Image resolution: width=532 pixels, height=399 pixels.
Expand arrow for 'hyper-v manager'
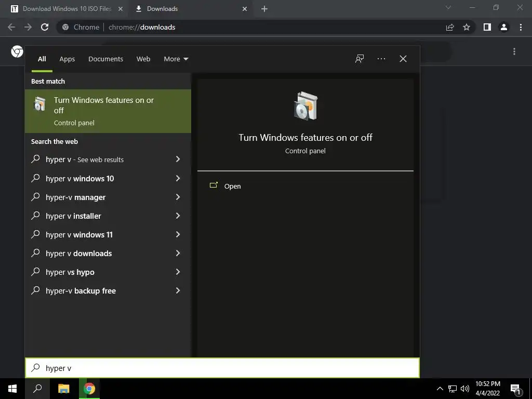point(178,197)
